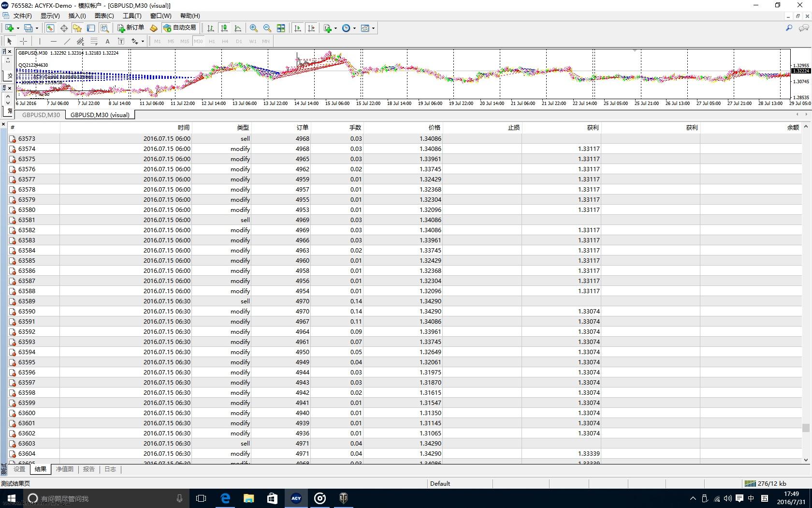The image size is (812, 508).
Task: Open the 插入(I) menu
Action: click(77, 15)
